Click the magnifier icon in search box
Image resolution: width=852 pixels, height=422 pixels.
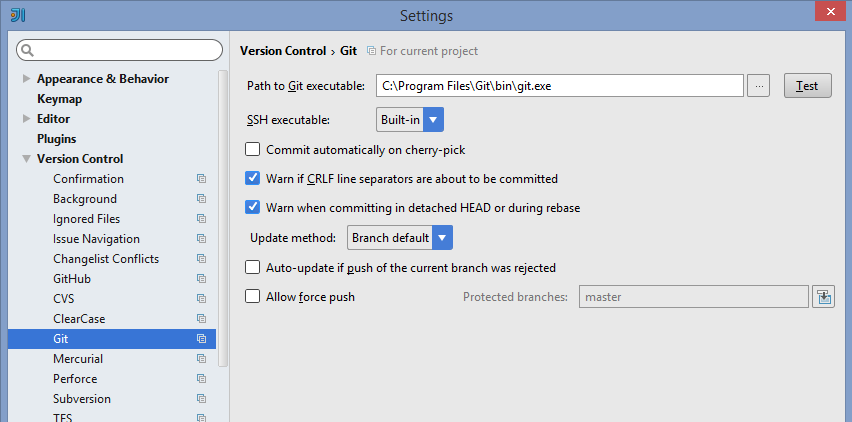[28, 51]
